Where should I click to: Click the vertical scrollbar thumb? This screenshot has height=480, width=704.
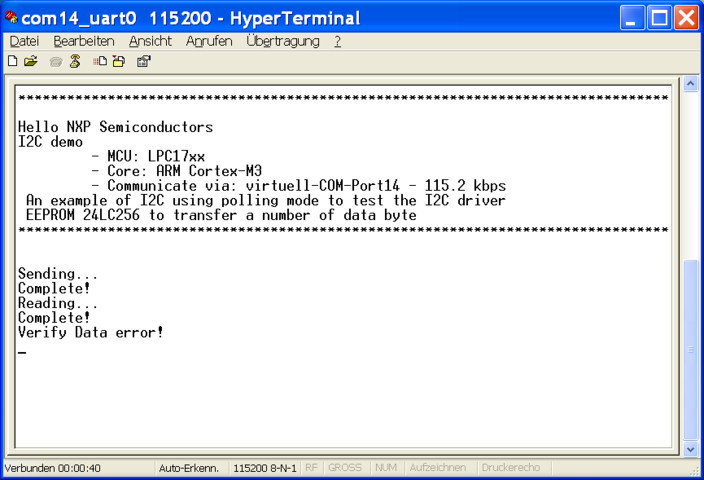[x=691, y=350]
